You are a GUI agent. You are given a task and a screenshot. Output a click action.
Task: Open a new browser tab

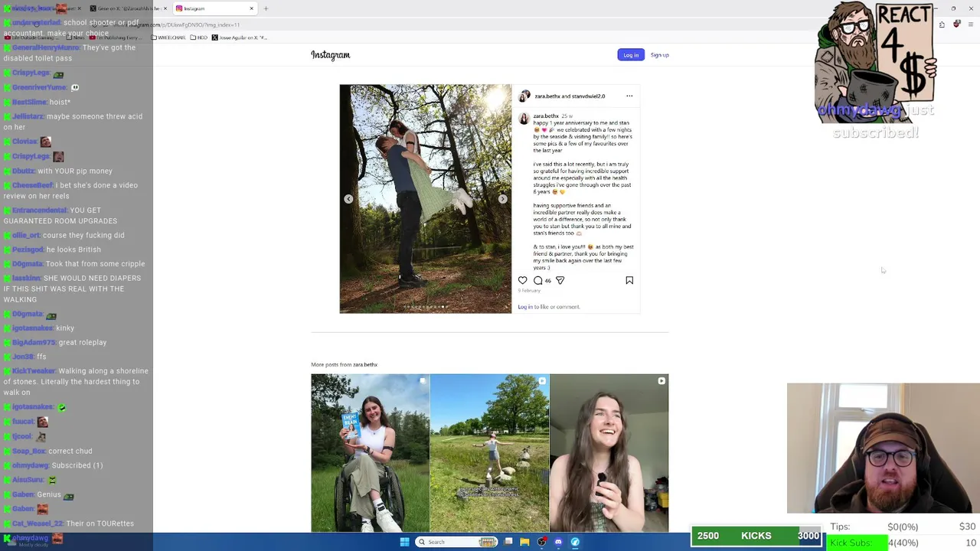pyautogui.click(x=266, y=8)
